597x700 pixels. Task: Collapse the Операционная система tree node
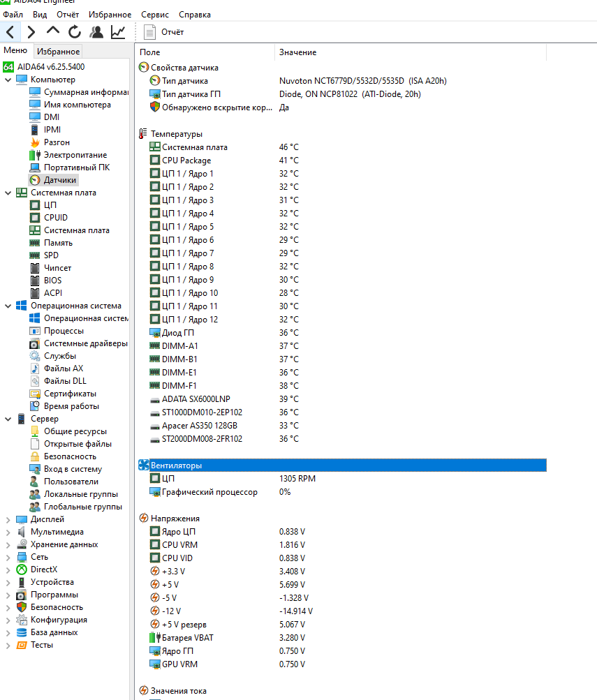[x=8, y=306]
